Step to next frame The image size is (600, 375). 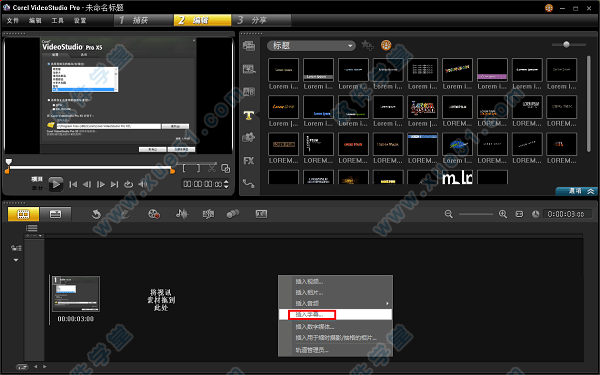point(101,184)
